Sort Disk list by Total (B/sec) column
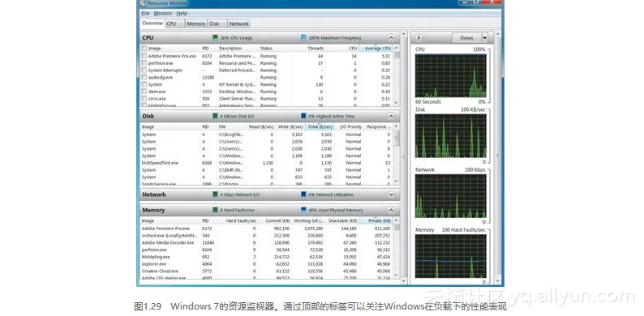Image resolution: width=644 pixels, height=316 pixels. click(320, 127)
